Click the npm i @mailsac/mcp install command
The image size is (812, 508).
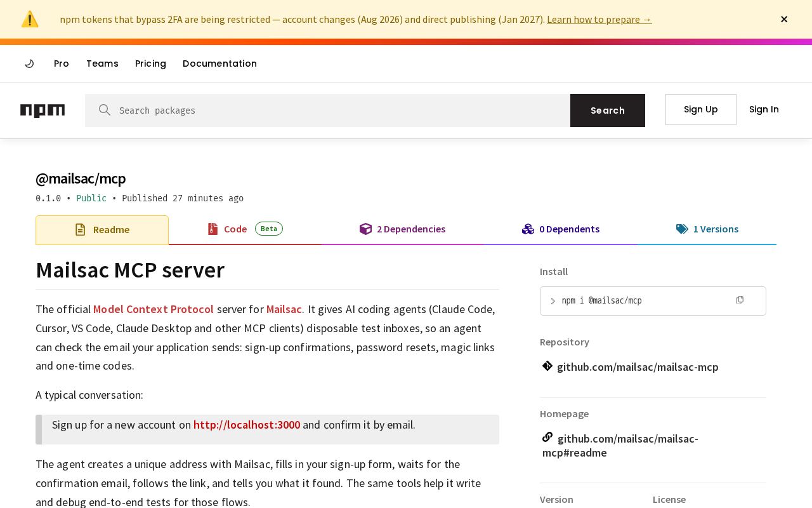tap(601, 300)
